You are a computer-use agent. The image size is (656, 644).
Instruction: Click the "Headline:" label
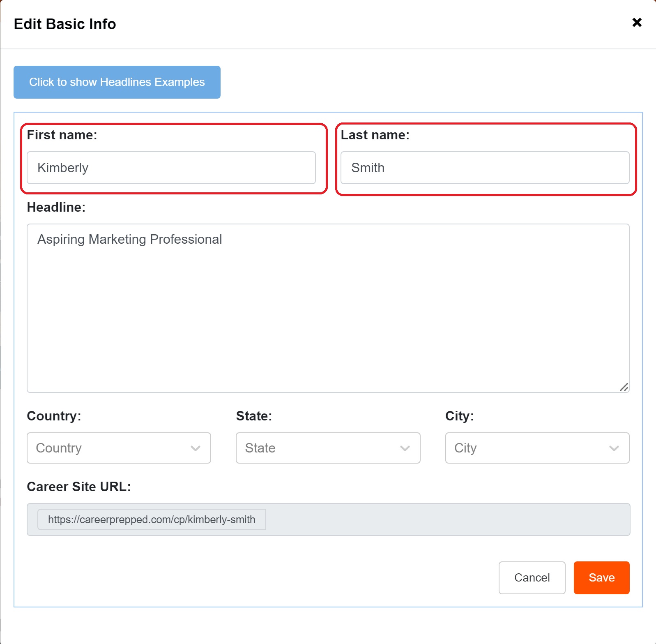pyautogui.click(x=56, y=207)
